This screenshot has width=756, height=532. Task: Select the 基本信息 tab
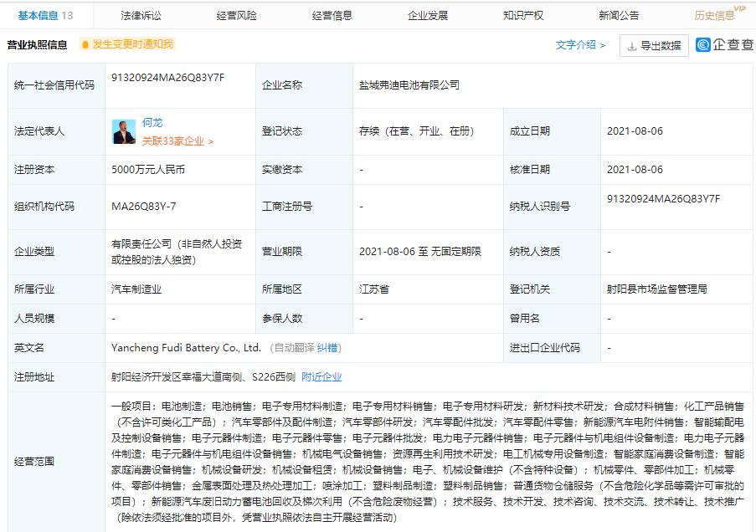click(x=37, y=14)
